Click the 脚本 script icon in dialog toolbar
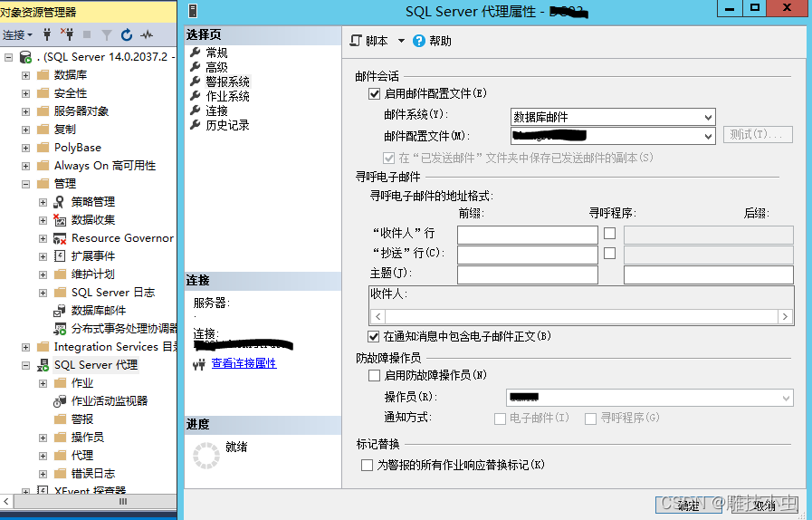 point(356,41)
